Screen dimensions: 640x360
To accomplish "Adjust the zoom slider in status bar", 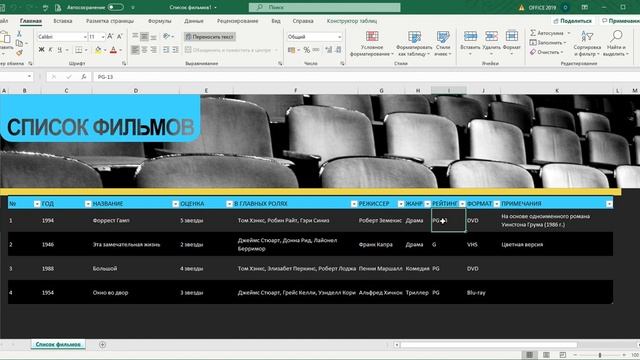I will [600, 355].
